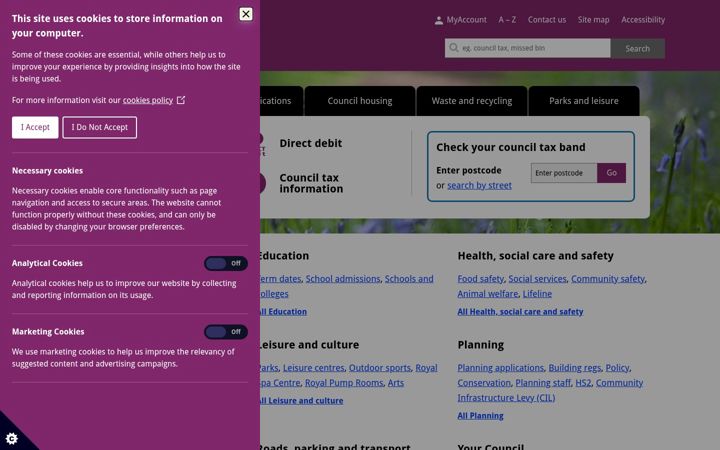Open Contact us link

[x=546, y=20]
